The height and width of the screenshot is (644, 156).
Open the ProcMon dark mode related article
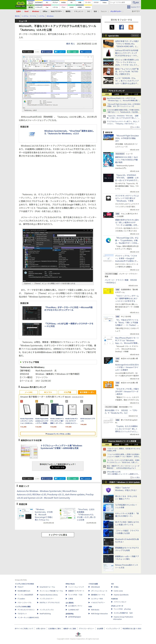click(68, 309)
